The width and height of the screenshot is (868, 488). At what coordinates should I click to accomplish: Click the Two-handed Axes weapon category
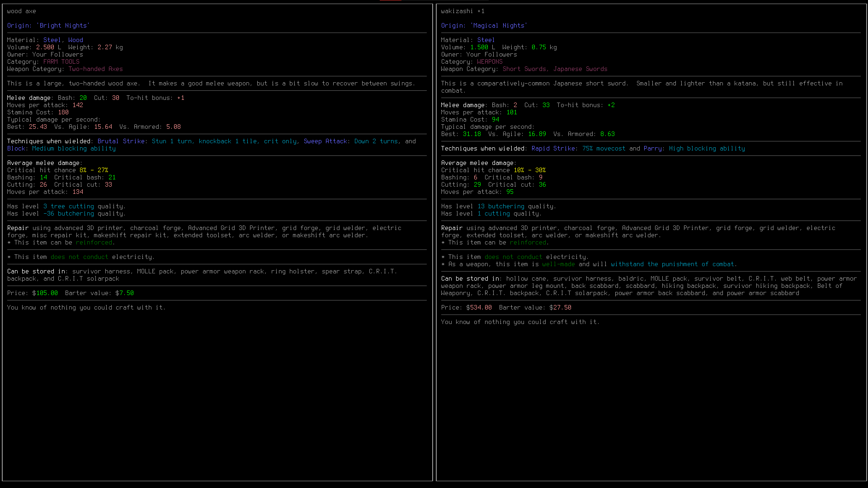pos(95,69)
